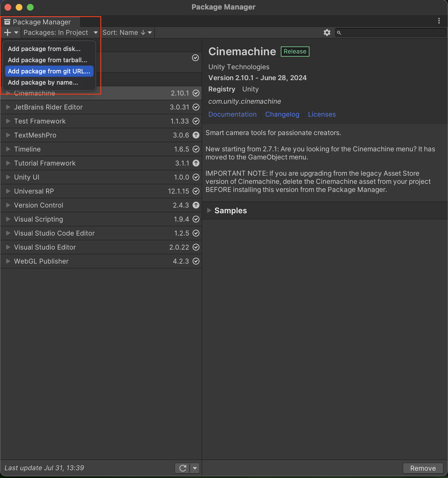
Task: Open Packages: In Project filter dropdown
Action: (x=60, y=33)
